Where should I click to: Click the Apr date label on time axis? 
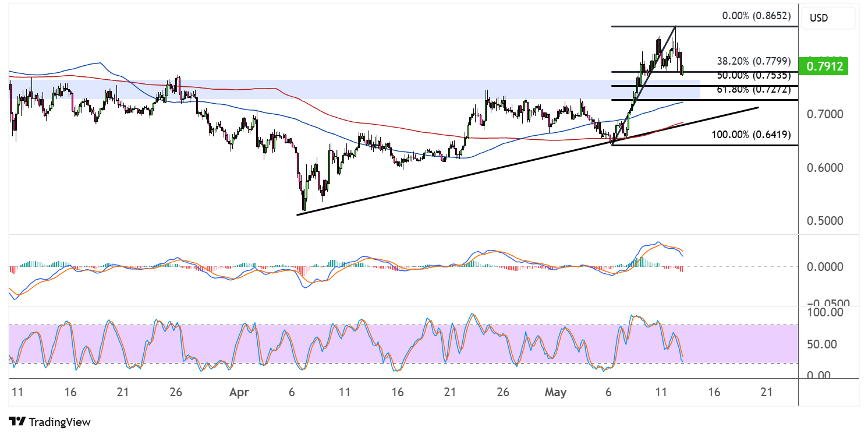(239, 393)
